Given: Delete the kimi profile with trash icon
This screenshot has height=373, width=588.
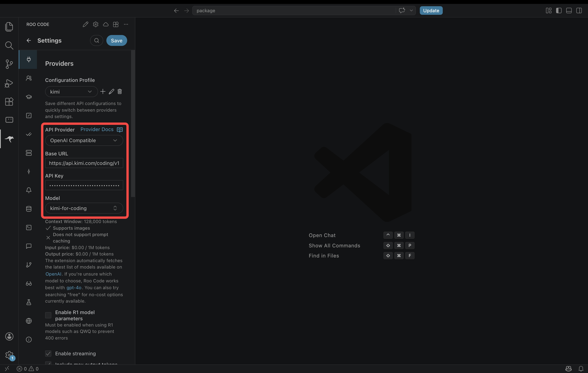Looking at the screenshot, I should click(x=120, y=91).
